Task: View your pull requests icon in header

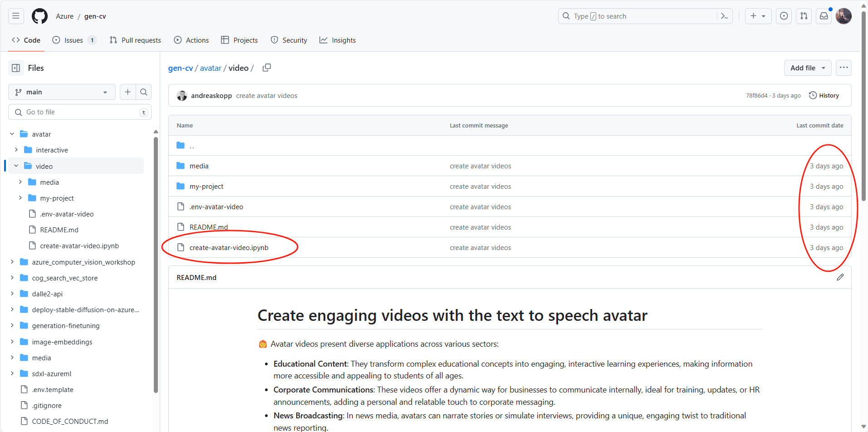Action: [804, 16]
